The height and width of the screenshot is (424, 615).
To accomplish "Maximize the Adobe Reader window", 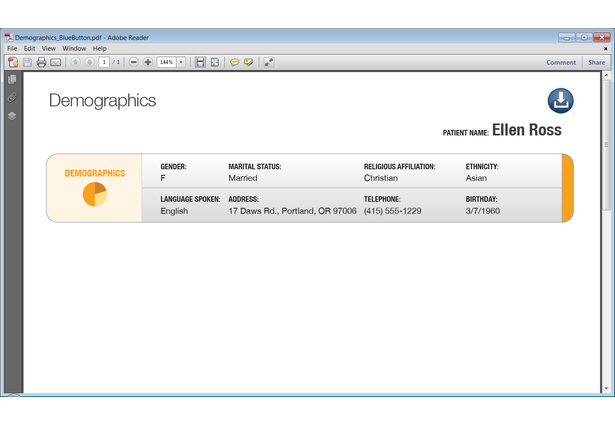I will 584,38.
